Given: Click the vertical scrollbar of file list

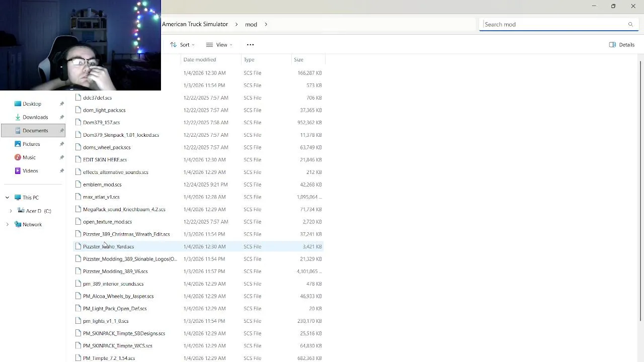Looking at the screenshot, I should tap(640, 191).
